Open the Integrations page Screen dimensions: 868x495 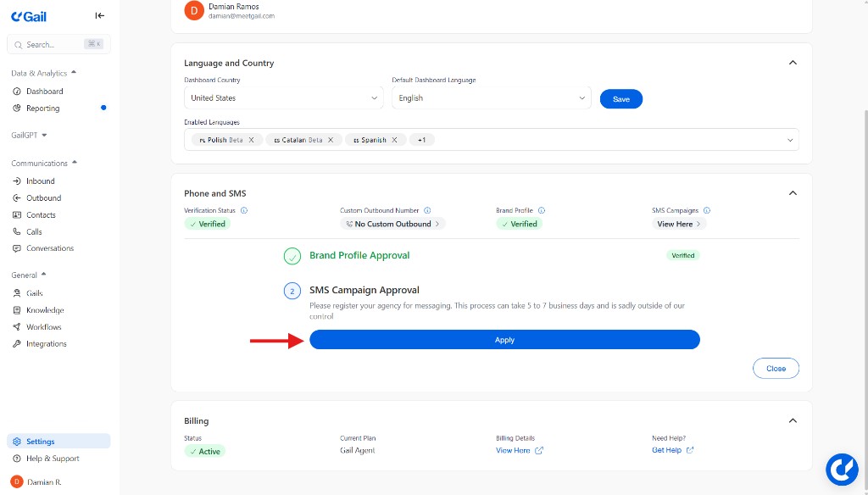tap(46, 344)
